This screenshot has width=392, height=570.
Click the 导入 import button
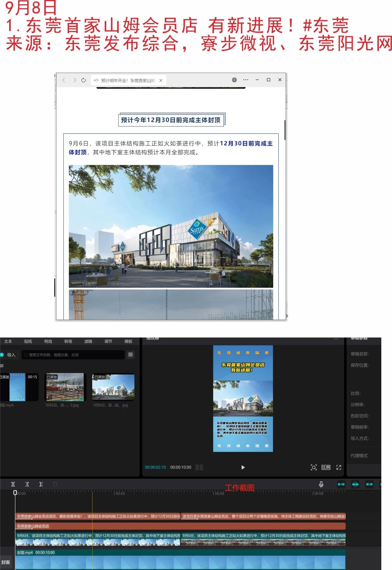[x=9, y=355]
